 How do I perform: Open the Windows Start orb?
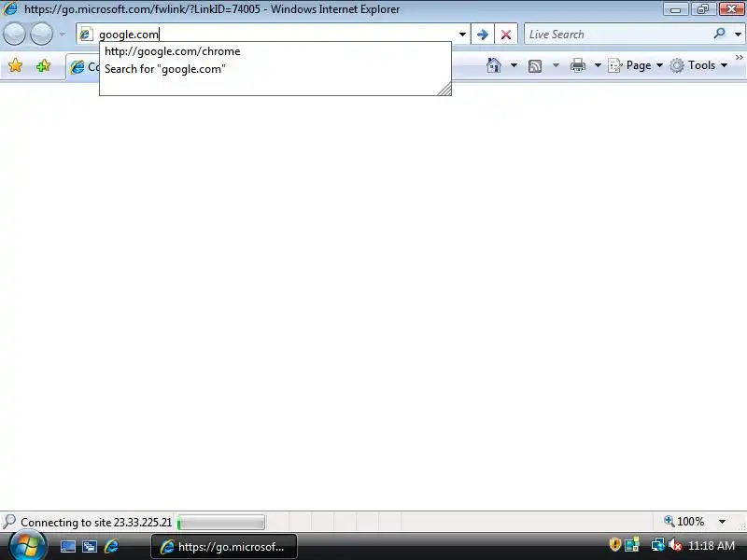coord(27,546)
